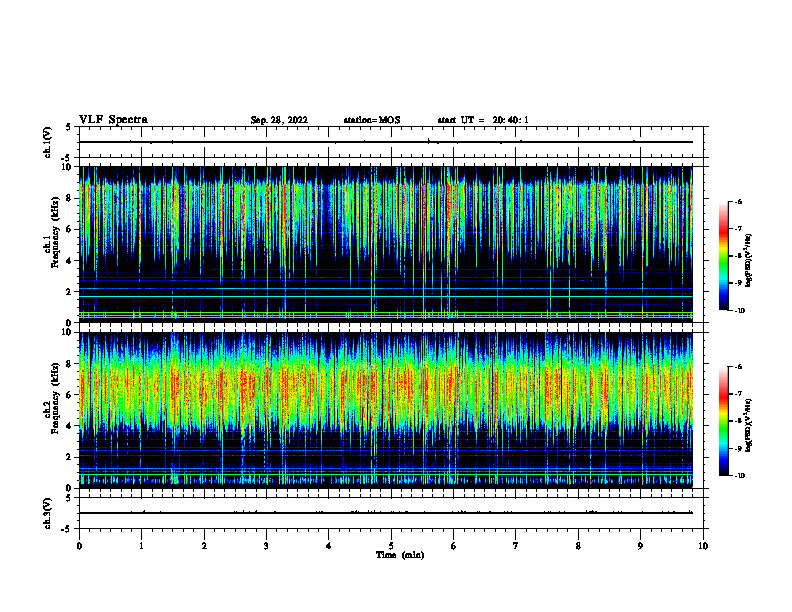Image resolution: width=792 pixels, height=612 pixels.
Task: Click the ch.2 frequency tick "2"
Action: pos(70,457)
